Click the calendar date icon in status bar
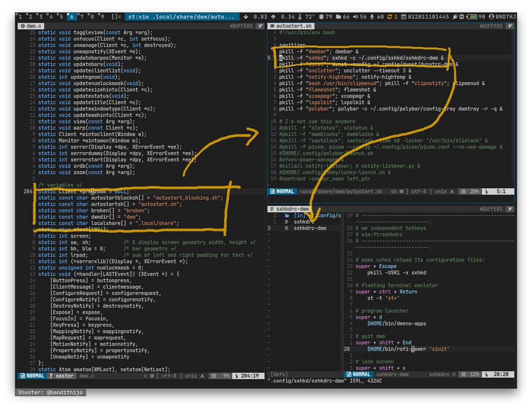532x406 pixels. (x=403, y=17)
